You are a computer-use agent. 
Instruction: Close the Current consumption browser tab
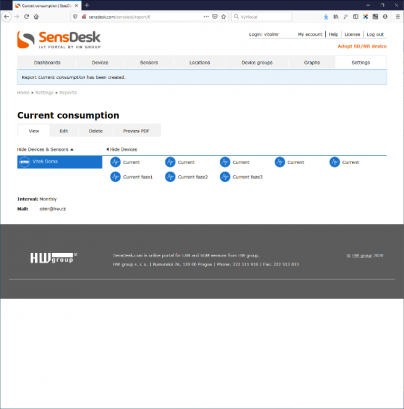[76, 6]
